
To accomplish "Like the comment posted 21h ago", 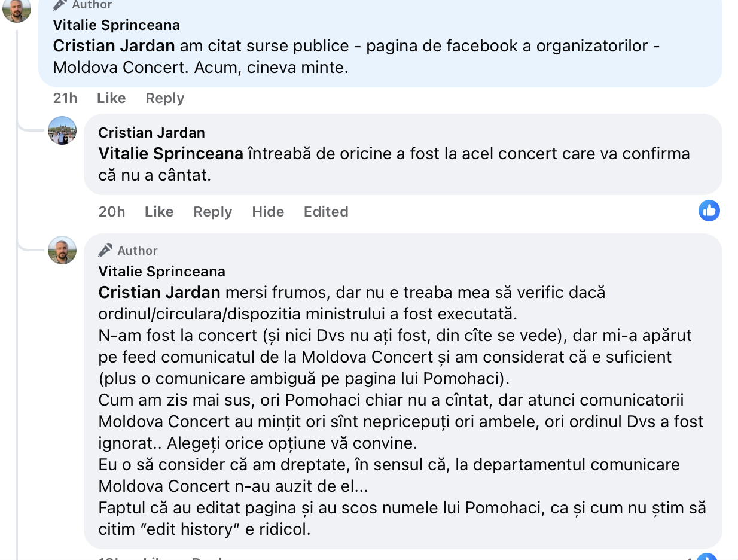I will 111,98.
